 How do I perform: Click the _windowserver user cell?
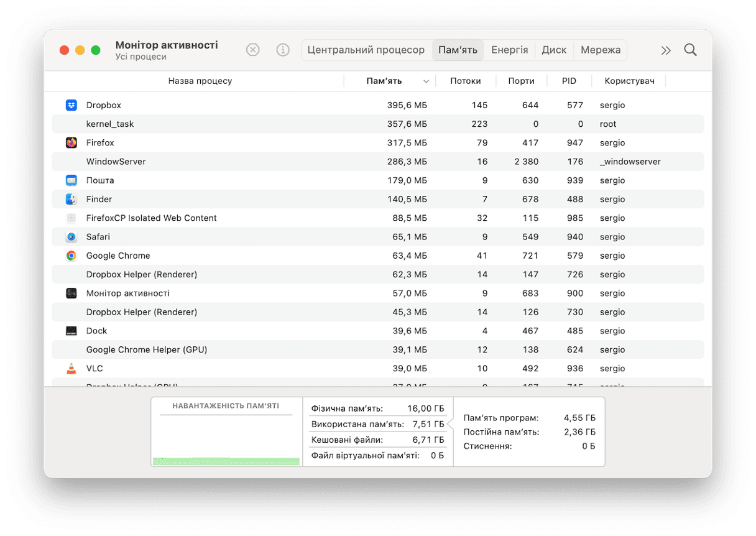tap(630, 162)
